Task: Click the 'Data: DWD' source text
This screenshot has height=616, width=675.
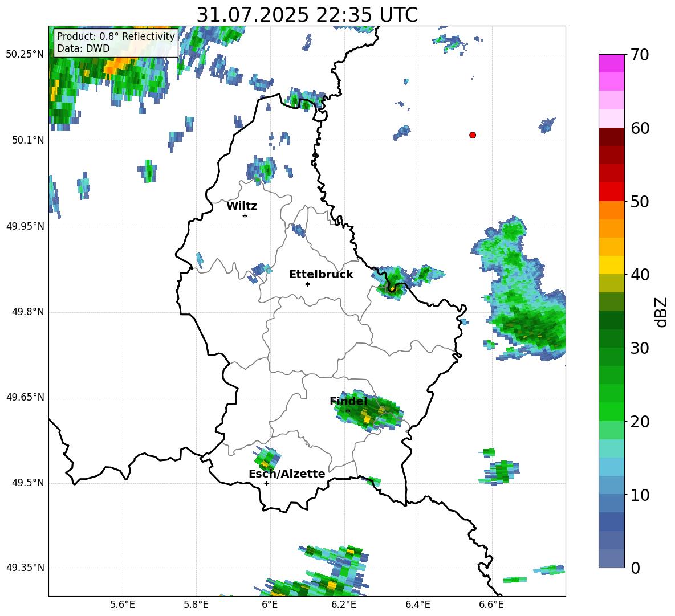Action: pyautogui.click(x=83, y=48)
